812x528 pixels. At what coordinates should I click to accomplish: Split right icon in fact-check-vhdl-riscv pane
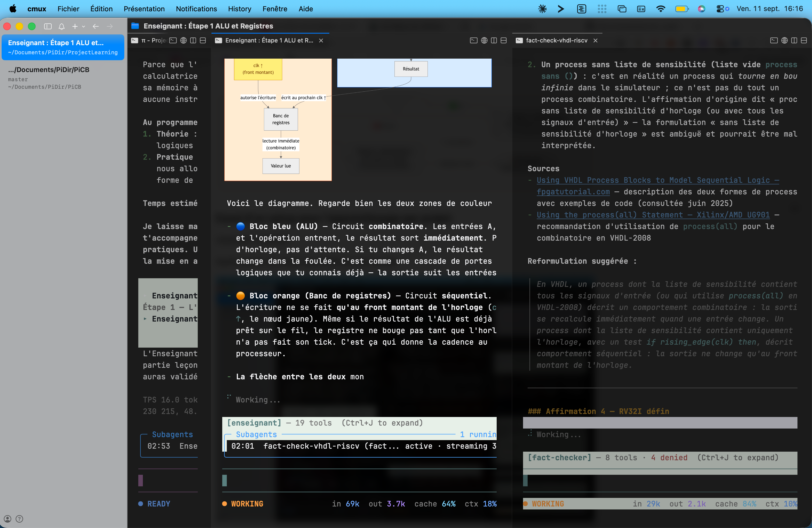pos(794,40)
